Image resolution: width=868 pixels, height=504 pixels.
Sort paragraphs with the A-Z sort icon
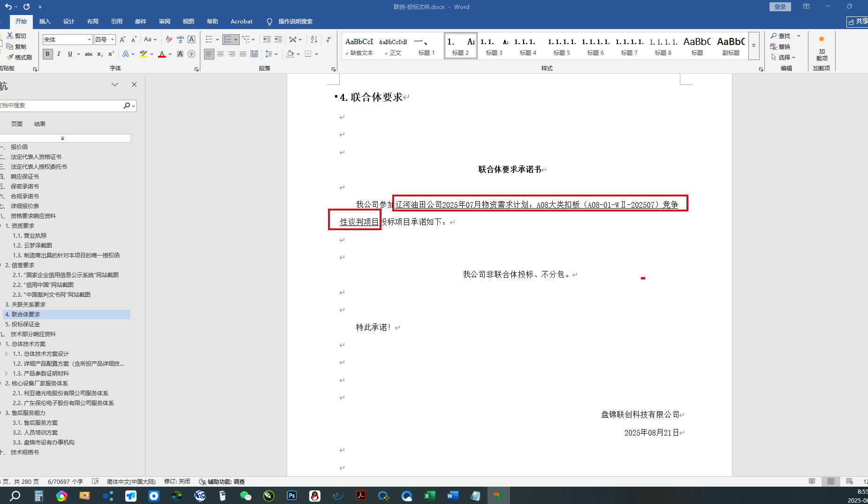pos(314,39)
